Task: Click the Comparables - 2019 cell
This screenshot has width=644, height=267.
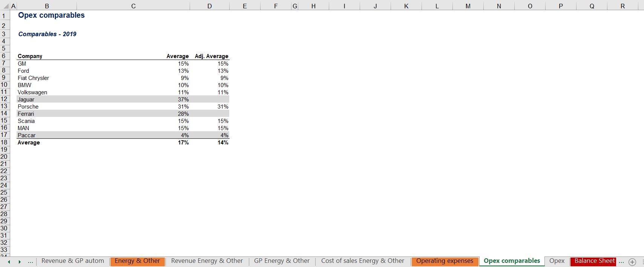Action: (47, 34)
